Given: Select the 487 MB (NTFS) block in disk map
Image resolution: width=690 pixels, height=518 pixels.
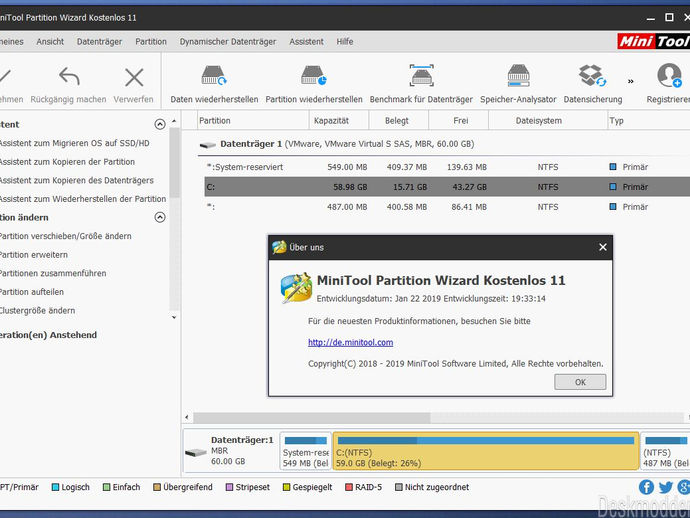Looking at the screenshot, I should coord(665,451).
